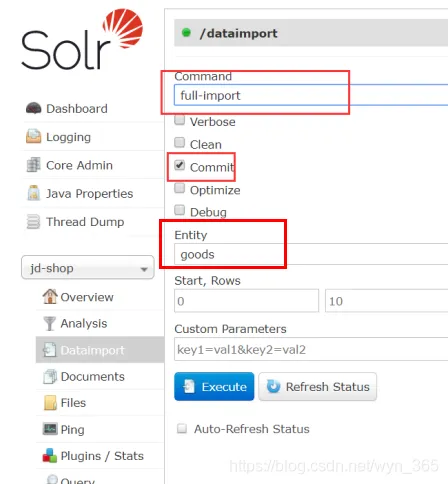Enable the Debug checkbox
The width and height of the screenshot is (448, 484).
[180, 210]
